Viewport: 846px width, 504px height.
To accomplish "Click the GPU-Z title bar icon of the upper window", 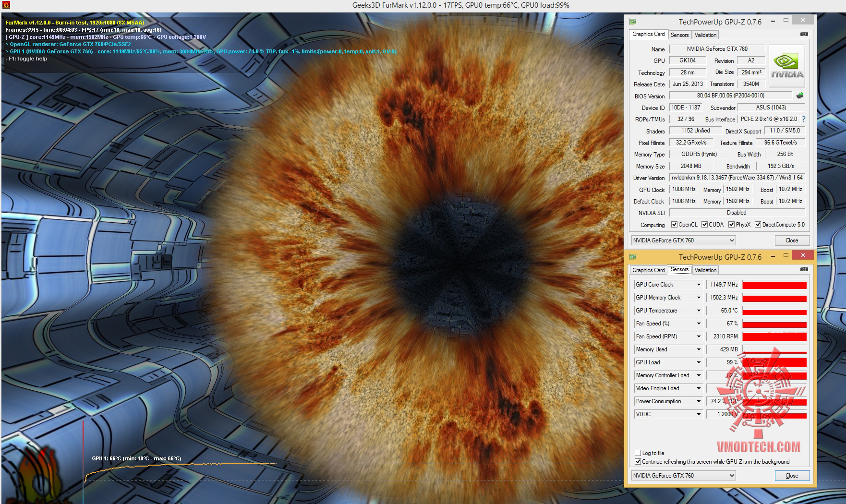I will click(633, 22).
